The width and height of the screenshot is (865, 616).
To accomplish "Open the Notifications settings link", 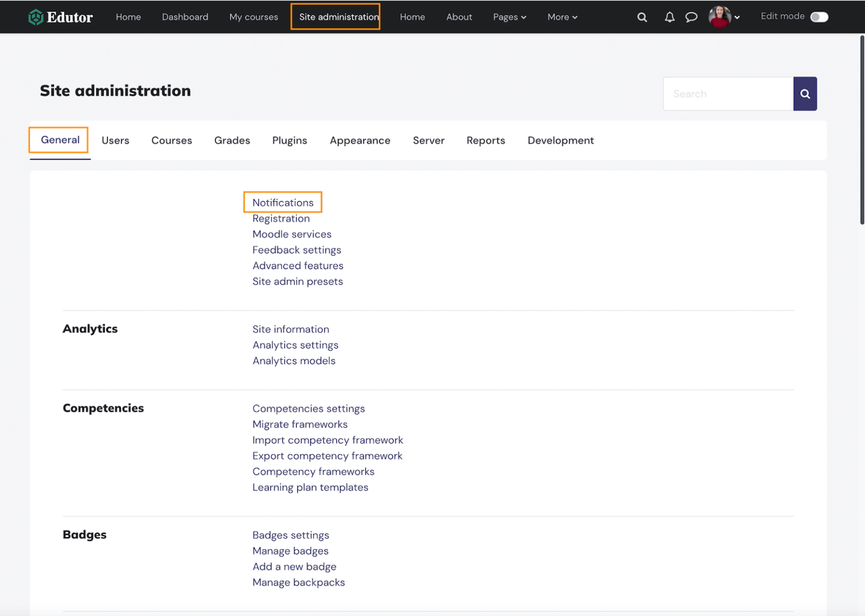I will click(282, 202).
